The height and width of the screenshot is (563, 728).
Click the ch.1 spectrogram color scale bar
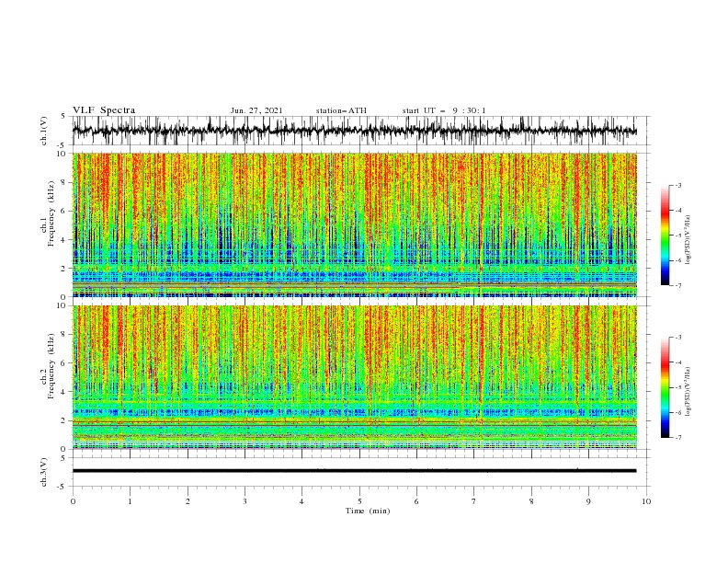coord(665,236)
